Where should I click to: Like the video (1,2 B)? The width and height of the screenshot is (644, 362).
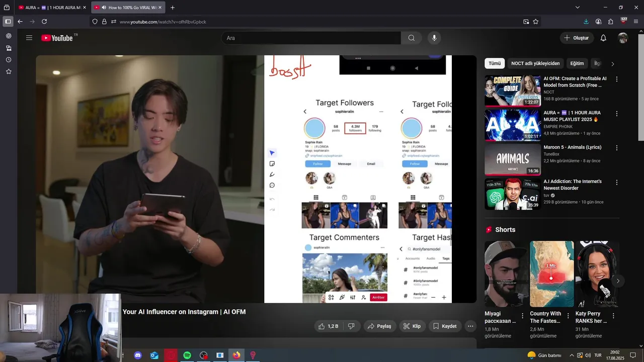(328, 326)
